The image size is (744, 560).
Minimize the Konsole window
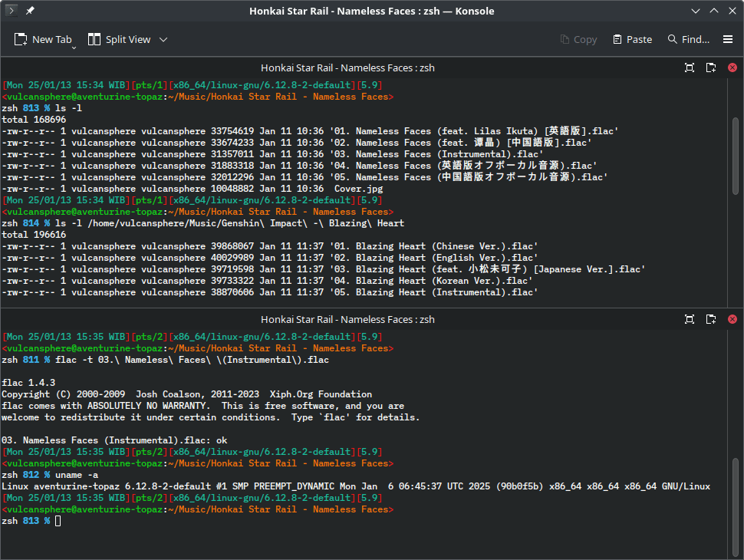pyautogui.click(x=695, y=11)
